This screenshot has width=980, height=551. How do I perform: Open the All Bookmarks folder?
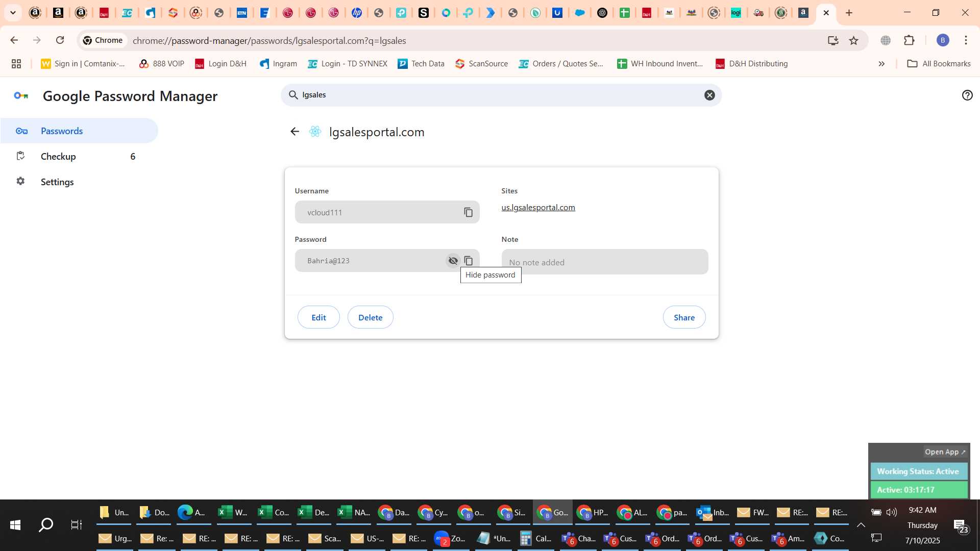[x=939, y=64]
